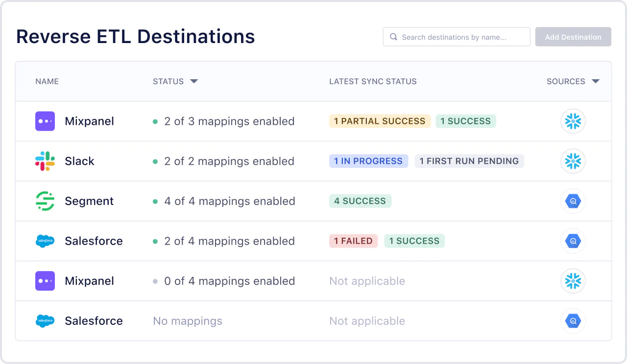This screenshot has width=627, height=364.
Task: Click the Snowflake source icon beside Slack
Action: click(x=573, y=161)
